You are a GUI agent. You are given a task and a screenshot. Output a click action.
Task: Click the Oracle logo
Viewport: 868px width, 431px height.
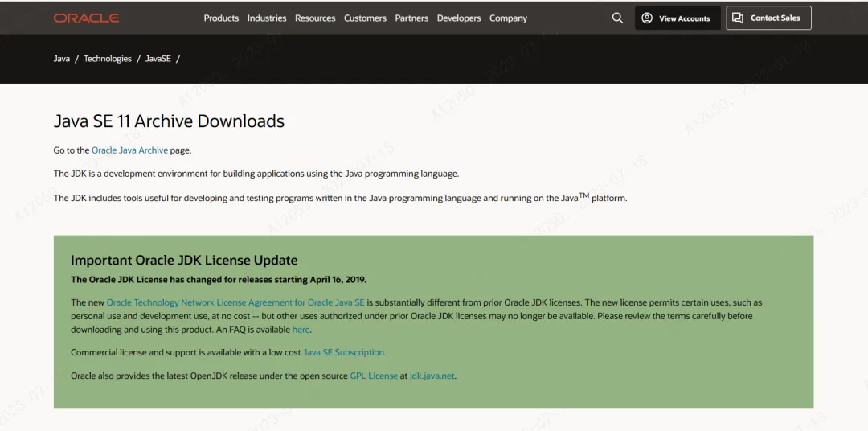(x=86, y=18)
